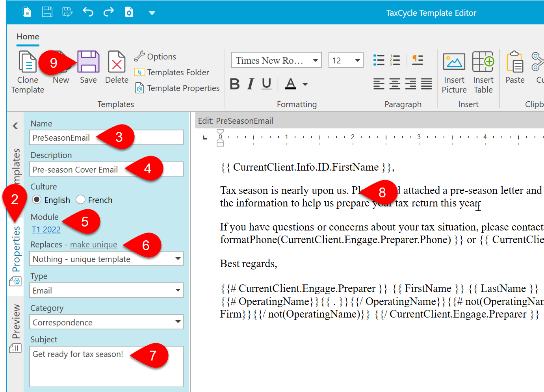544x392 pixels.
Task: Click Insert Table
Action: point(483,73)
